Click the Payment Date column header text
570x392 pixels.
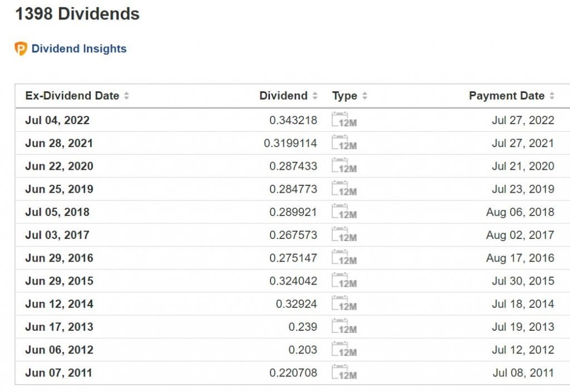[507, 96]
